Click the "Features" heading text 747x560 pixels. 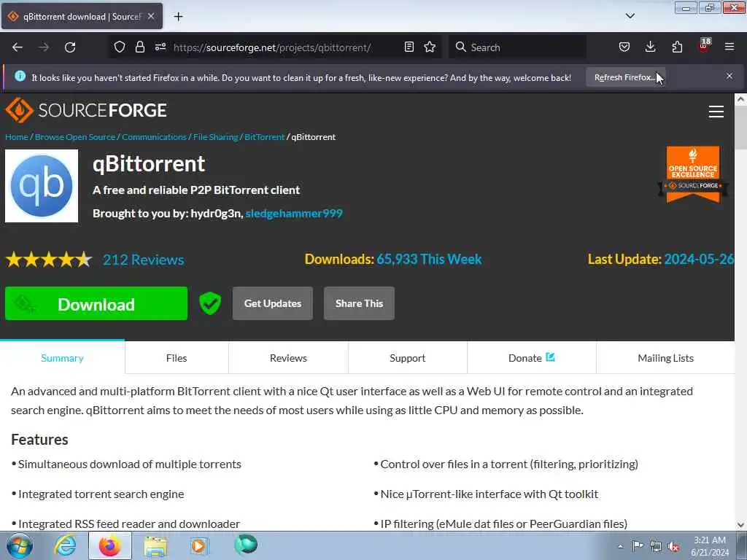(39, 440)
